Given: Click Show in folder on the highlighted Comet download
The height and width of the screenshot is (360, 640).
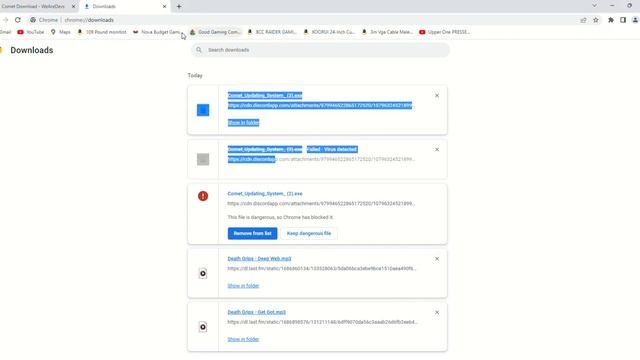Looking at the screenshot, I should pos(243,122).
